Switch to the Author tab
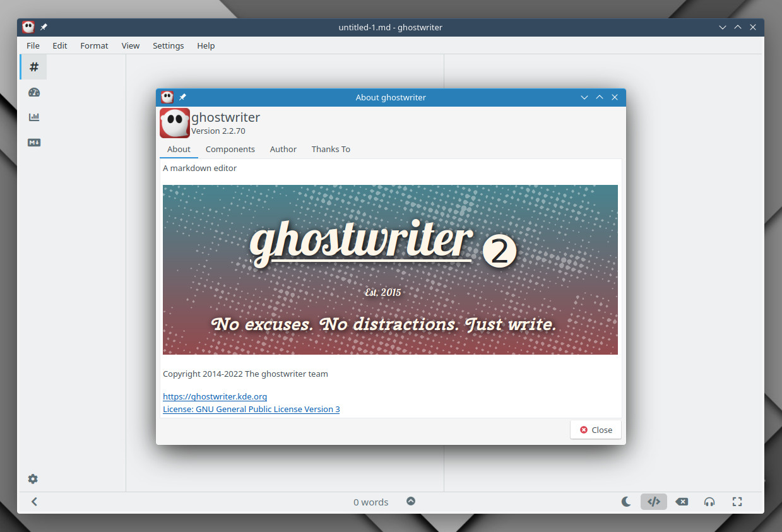The image size is (782, 532). pos(283,149)
